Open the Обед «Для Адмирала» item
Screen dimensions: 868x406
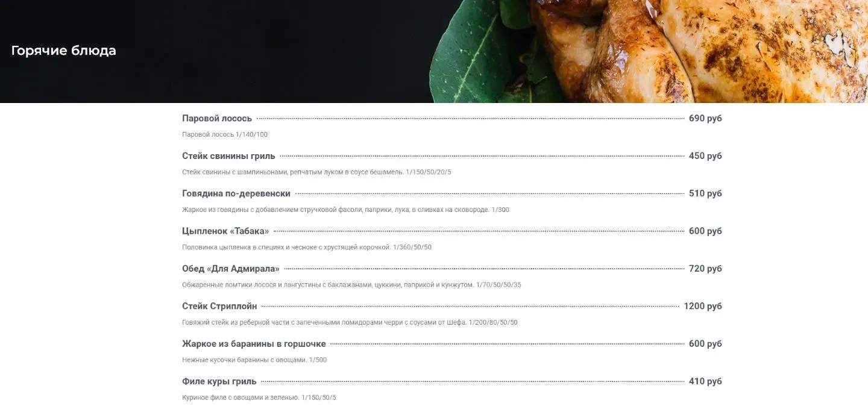[x=231, y=269]
